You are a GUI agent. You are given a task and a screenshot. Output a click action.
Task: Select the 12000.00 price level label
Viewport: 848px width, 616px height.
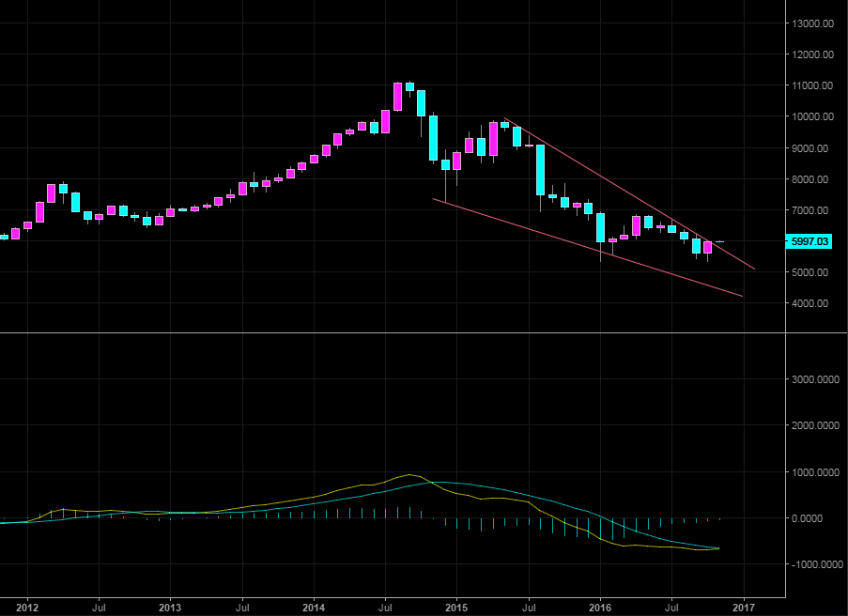(812, 54)
